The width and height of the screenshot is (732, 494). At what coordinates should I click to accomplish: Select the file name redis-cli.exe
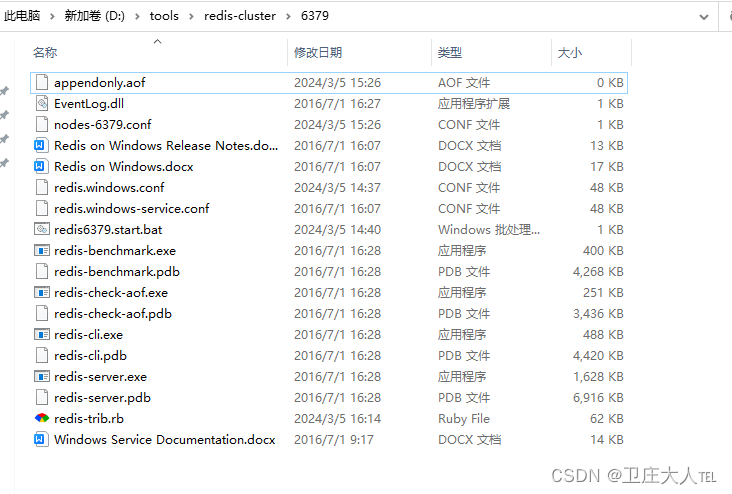point(89,335)
